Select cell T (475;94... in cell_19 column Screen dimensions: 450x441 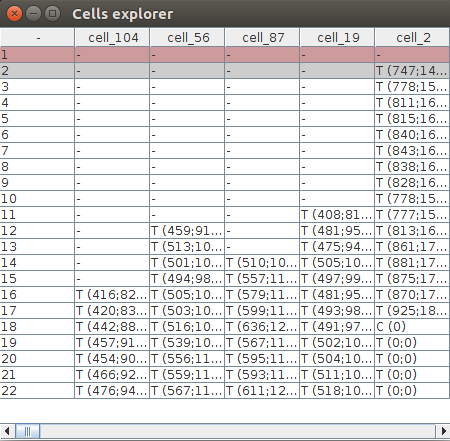pyautogui.click(x=337, y=247)
